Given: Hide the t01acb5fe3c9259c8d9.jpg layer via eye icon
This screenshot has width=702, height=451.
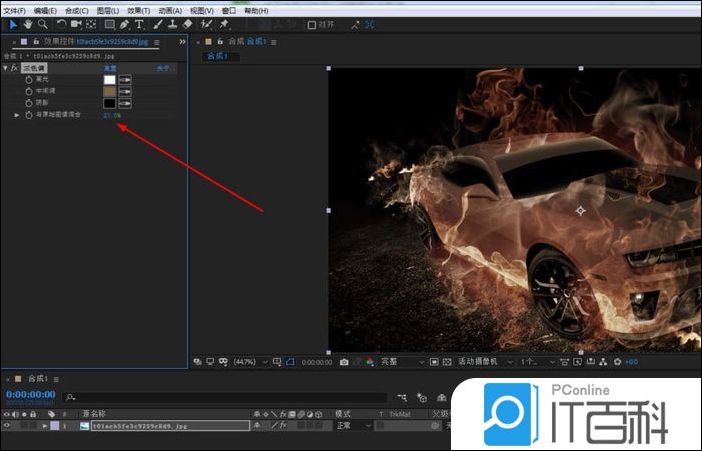Looking at the screenshot, I should pyautogui.click(x=8, y=425).
